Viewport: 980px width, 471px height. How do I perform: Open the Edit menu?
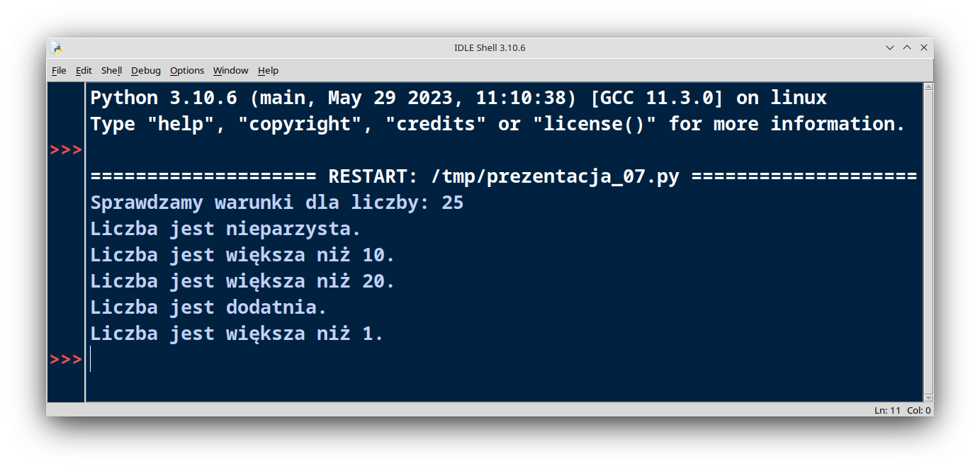coord(84,71)
